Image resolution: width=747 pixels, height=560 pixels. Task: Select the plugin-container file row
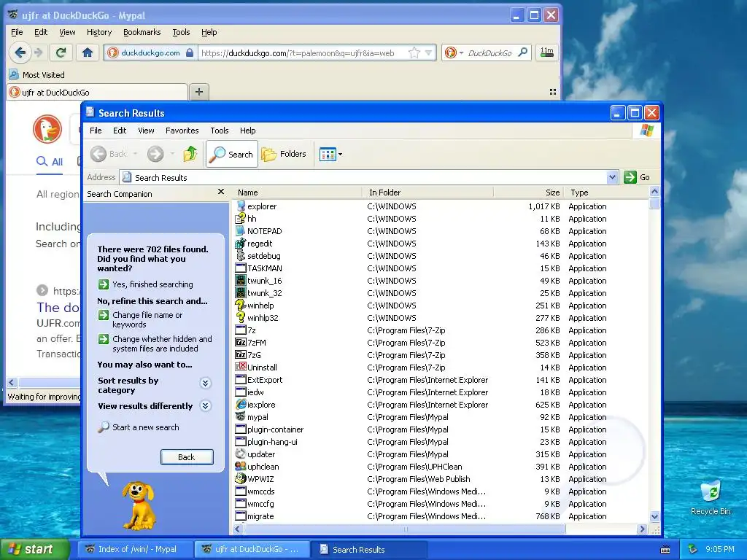tap(441, 429)
